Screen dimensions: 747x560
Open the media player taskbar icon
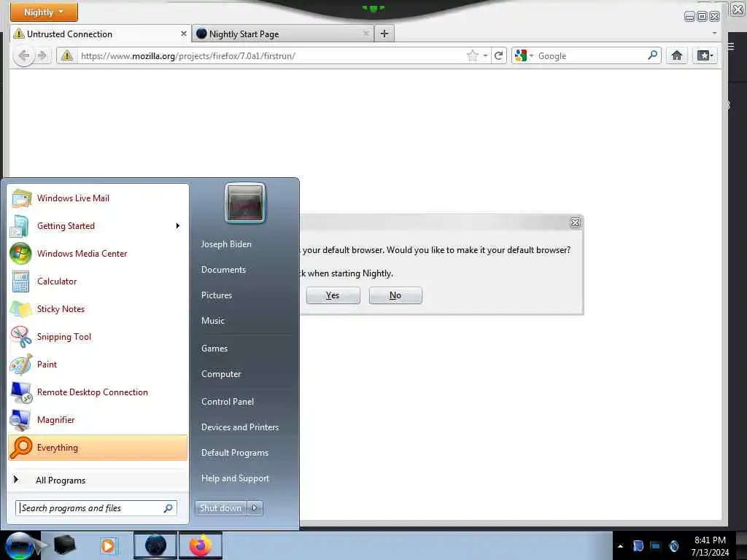pos(108,545)
